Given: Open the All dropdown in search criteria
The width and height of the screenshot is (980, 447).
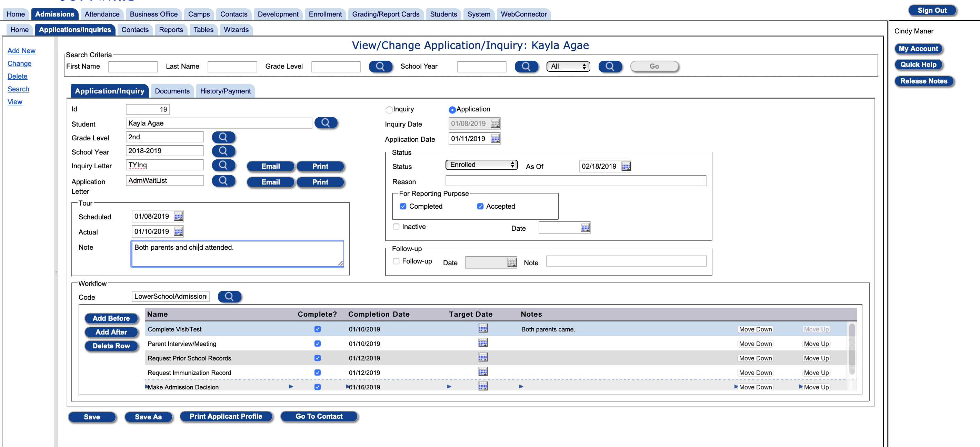Looking at the screenshot, I should point(568,66).
